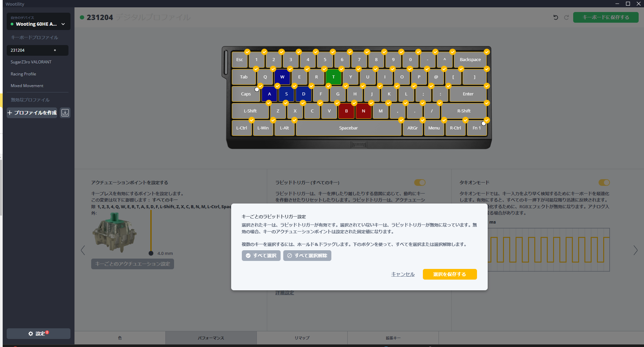
Task: Open settings with the gear icon
Action: [x=38, y=334]
